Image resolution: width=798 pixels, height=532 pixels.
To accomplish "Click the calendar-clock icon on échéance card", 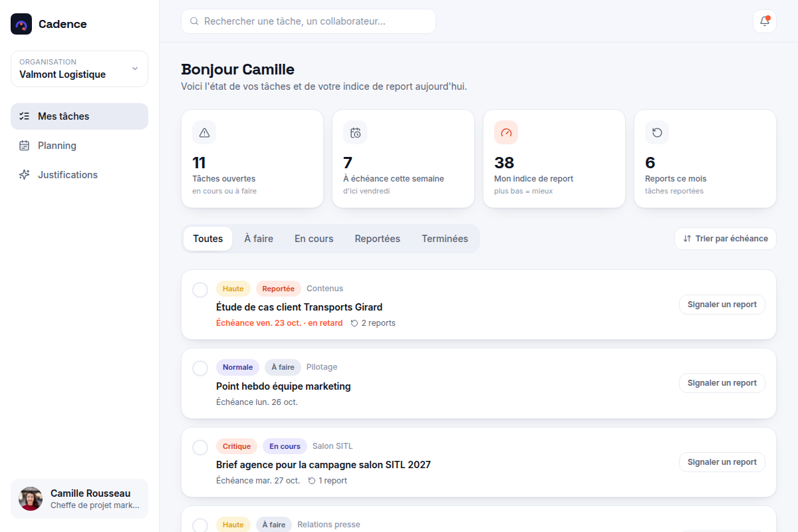I will click(x=355, y=133).
